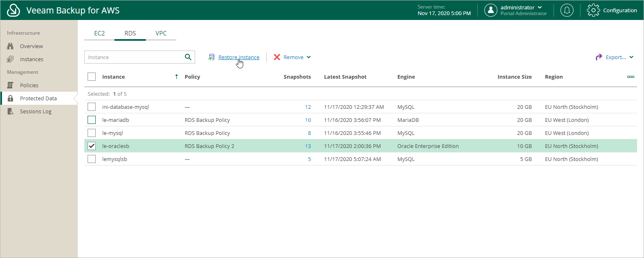Open snapshots count 13 link

tap(308, 146)
